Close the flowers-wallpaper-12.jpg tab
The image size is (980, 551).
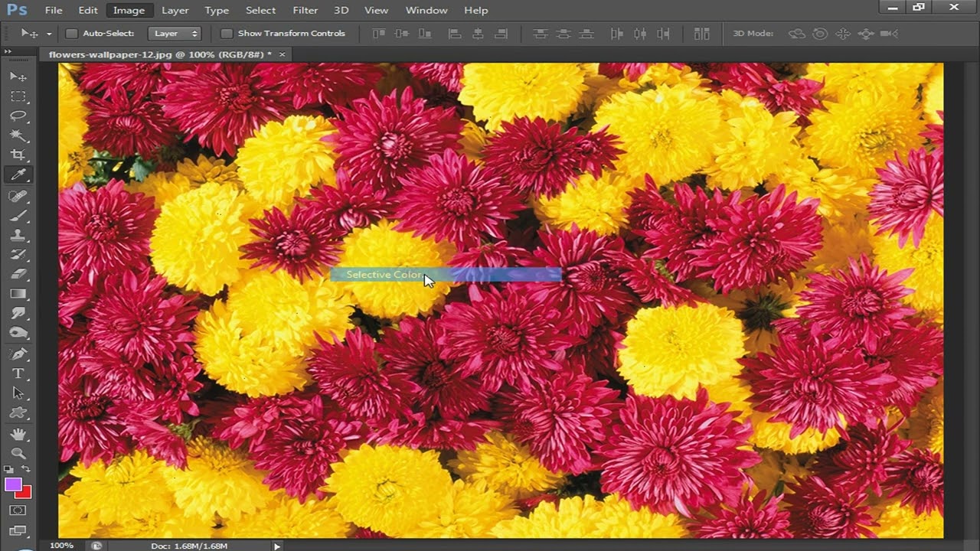coord(282,54)
